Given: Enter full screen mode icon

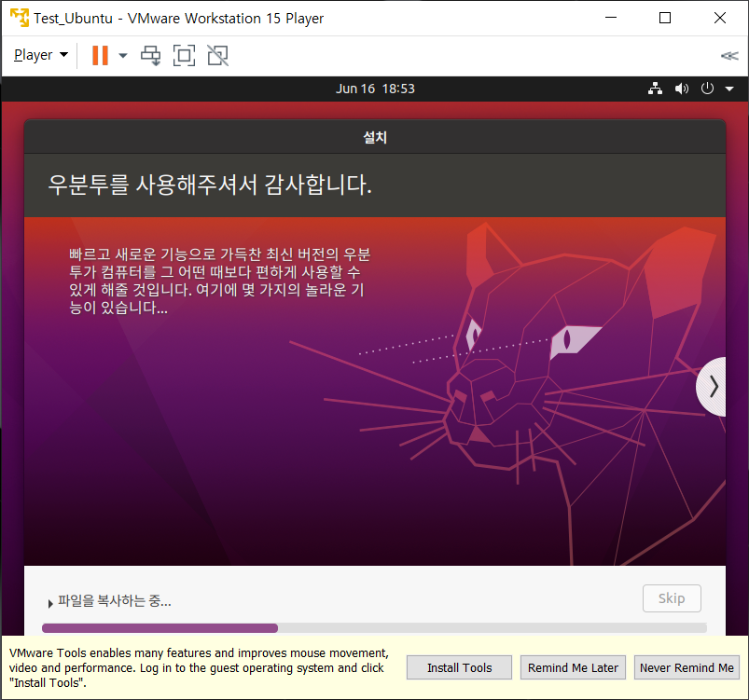Looking at the screenshot, I should point(184,55).
